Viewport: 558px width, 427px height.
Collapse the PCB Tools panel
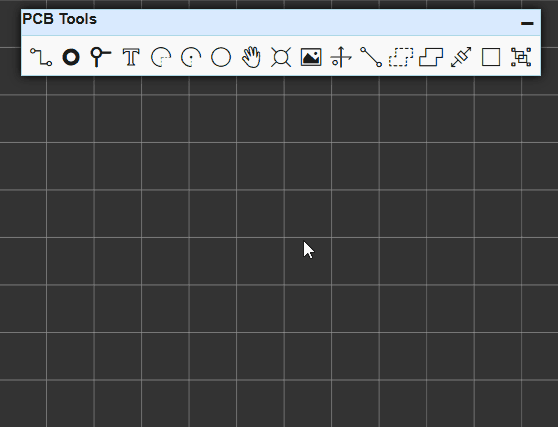[527, 23]
